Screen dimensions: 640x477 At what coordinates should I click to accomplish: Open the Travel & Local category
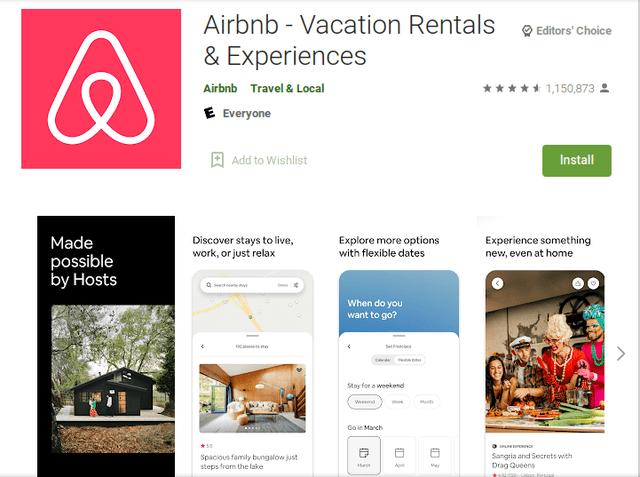coord(287,89)
